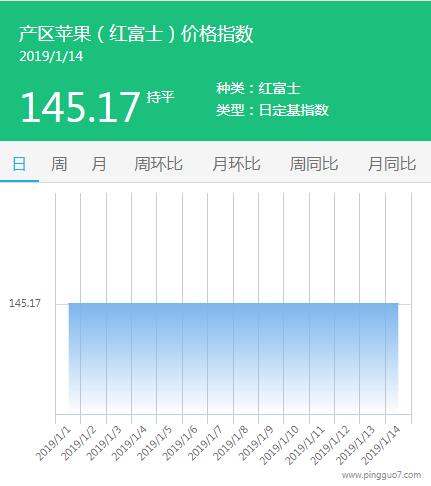Click the 2019/1/14 date axis label
Viewport: 431px width, 486px height.
click(x=381, y=445)
